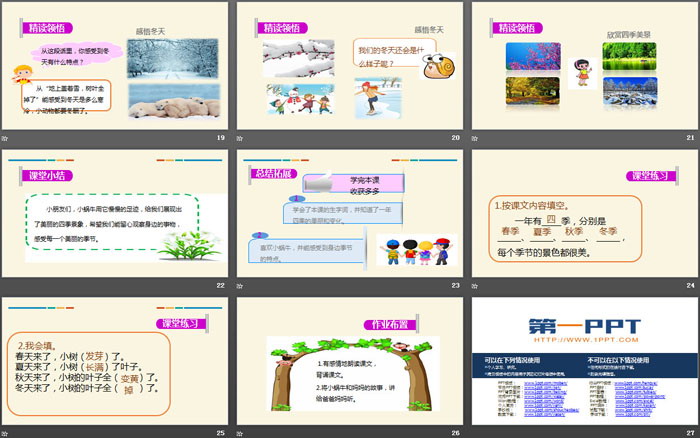Select slide 22 thumbnail titled 课堂小结
The width and height of the screenshot is (700, 438).
point(115,213)
